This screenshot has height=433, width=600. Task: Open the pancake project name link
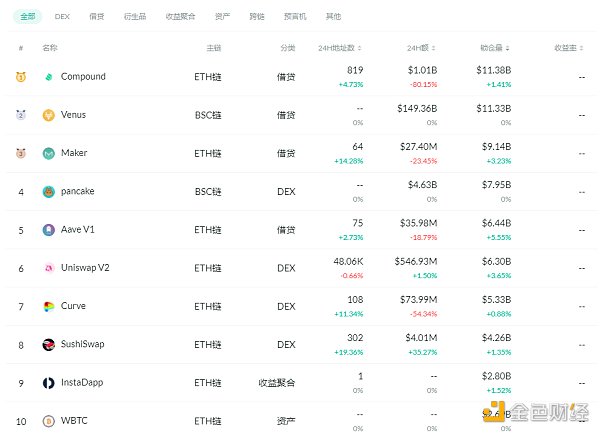point(77,192)
